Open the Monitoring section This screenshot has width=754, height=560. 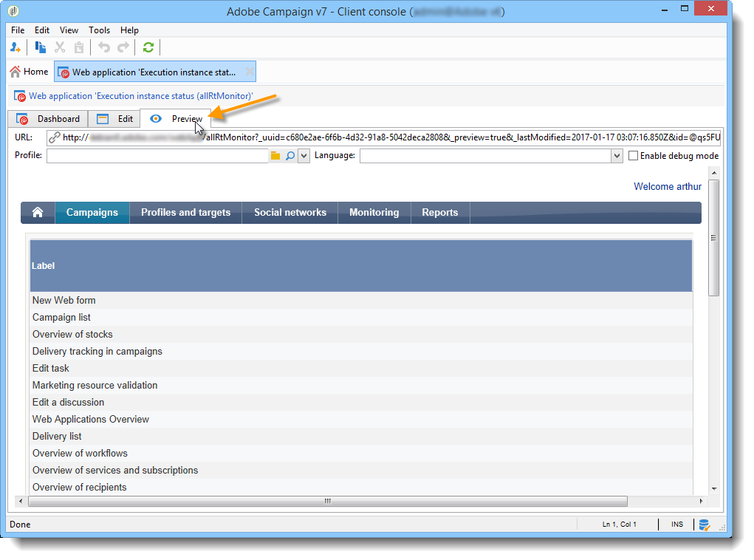click(374, 213)
